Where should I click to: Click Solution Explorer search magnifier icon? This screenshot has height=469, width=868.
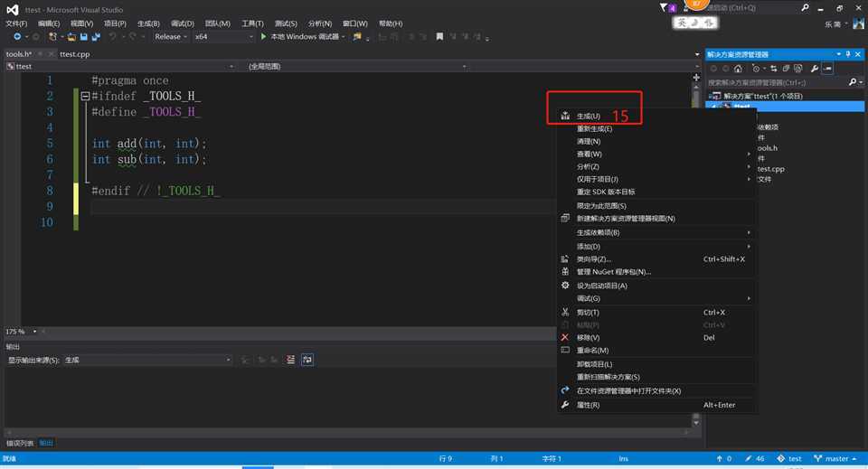tap(853, 82)
